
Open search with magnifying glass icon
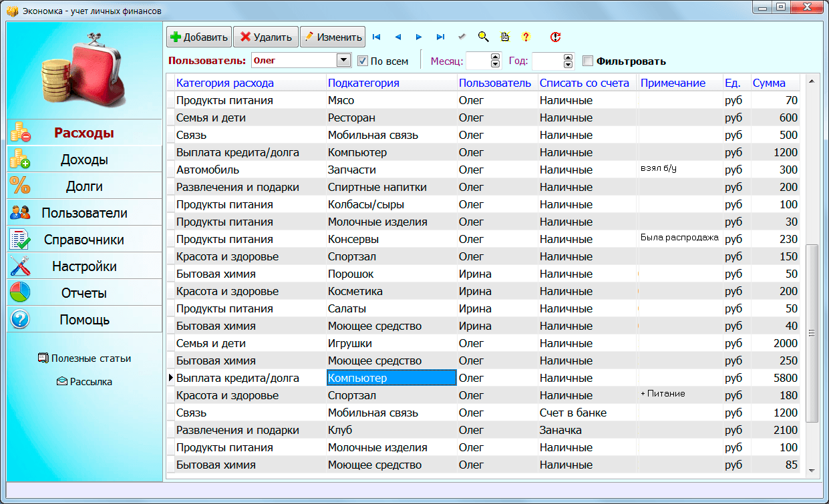point(483,37)
